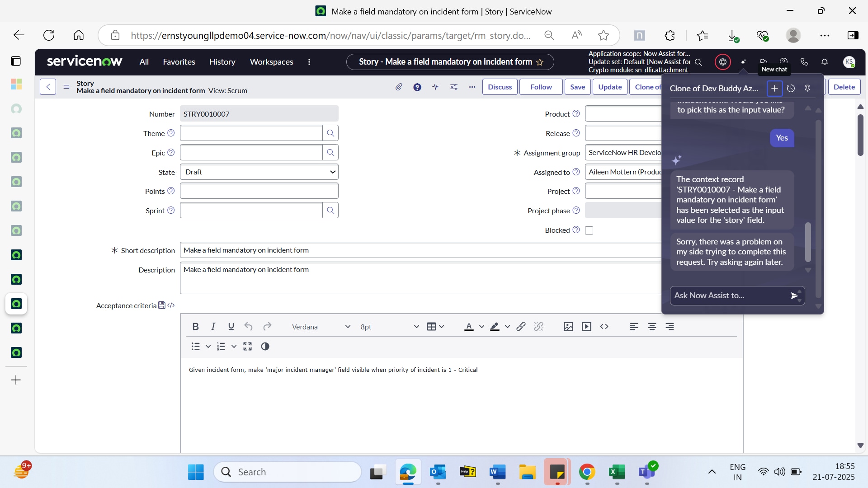Toggle high contrast mode in editor

[265, 347]
